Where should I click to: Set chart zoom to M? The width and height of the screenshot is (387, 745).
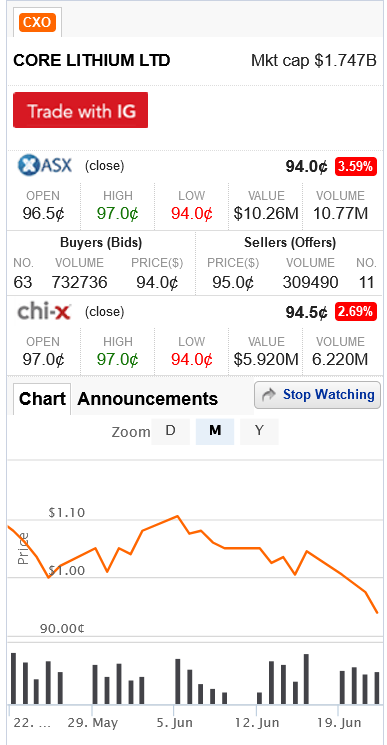[x=215, y=431]
